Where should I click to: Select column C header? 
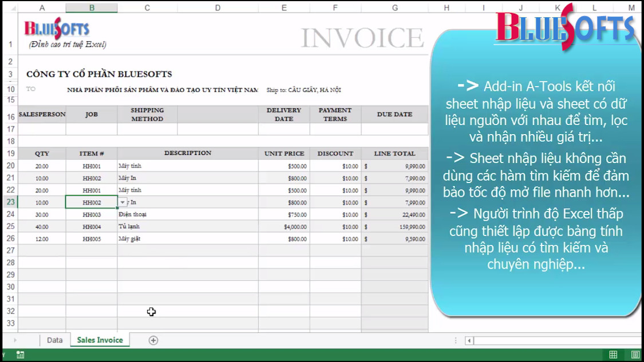(147, 8)
